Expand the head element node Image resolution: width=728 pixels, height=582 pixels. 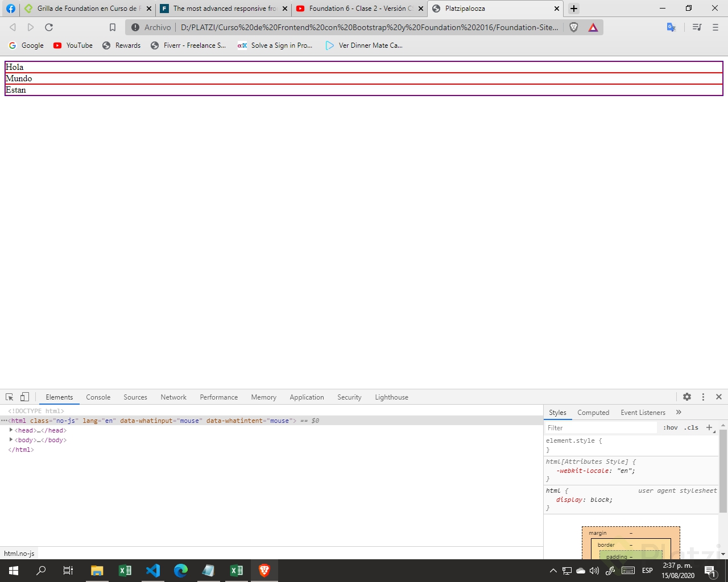click(11, 430)
